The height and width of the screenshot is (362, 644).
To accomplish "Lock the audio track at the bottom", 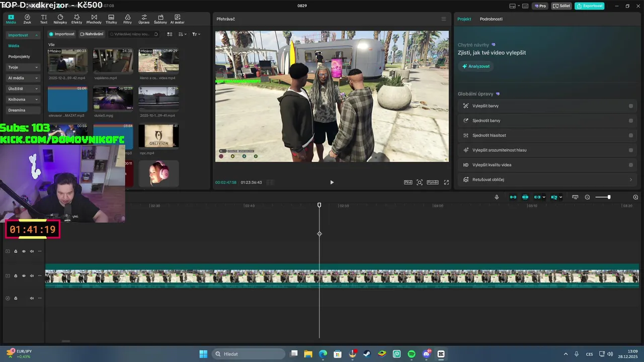I will point(16,298).
